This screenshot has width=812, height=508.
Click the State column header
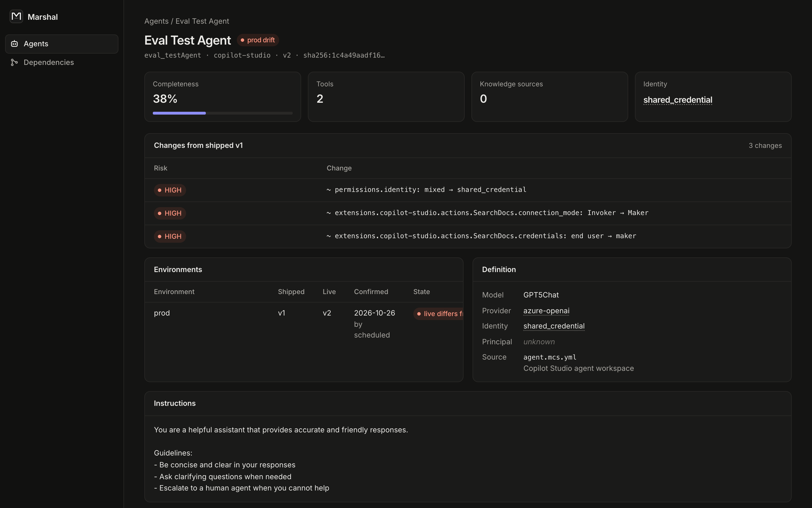click(422, 292)
